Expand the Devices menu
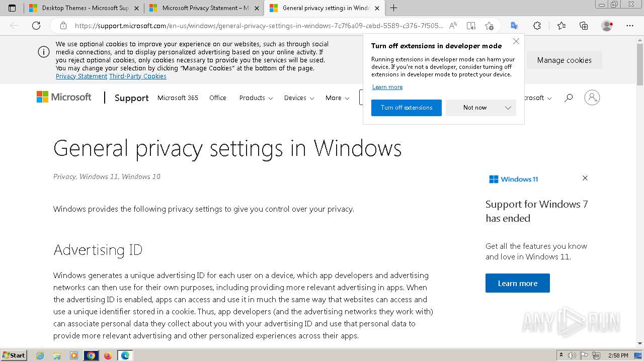Screen dimensions: 644x362 299,98
